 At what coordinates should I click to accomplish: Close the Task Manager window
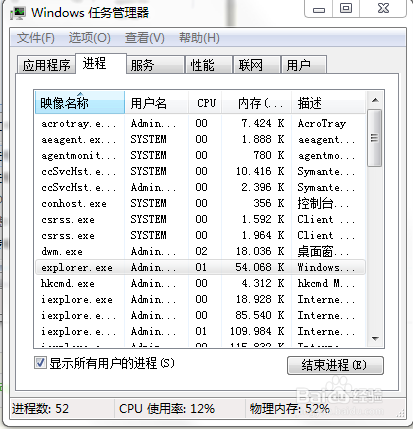coord(383,8)
